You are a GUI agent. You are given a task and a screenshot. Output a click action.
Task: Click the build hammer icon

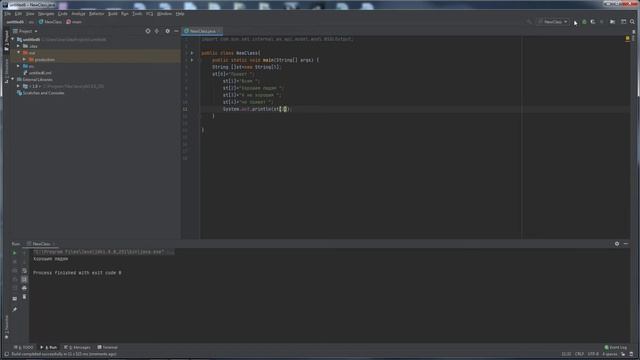[x=529, y=22]
